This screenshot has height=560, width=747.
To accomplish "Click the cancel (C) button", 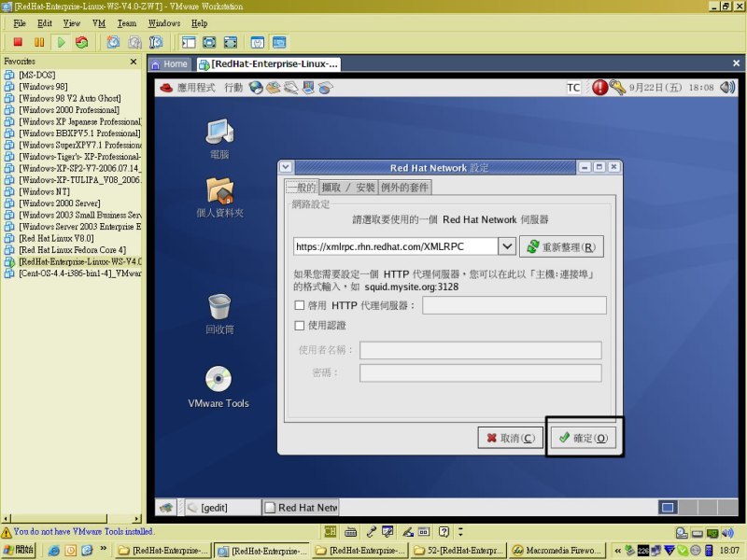I will click(510, 438).
